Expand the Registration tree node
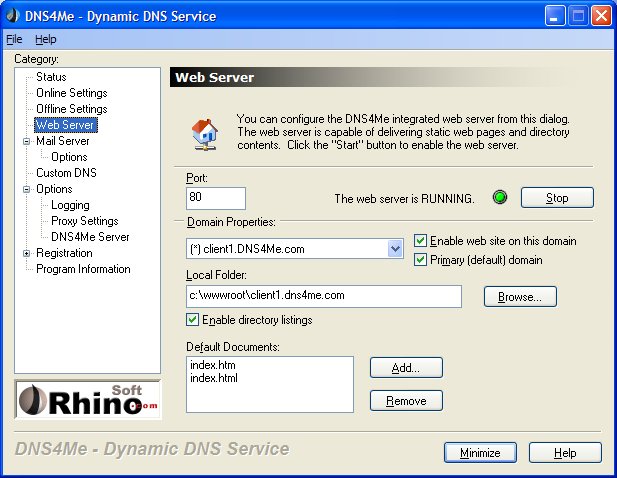Image resolution: width=617 pixels, height=478 pixels. click(x=26, y=253)
